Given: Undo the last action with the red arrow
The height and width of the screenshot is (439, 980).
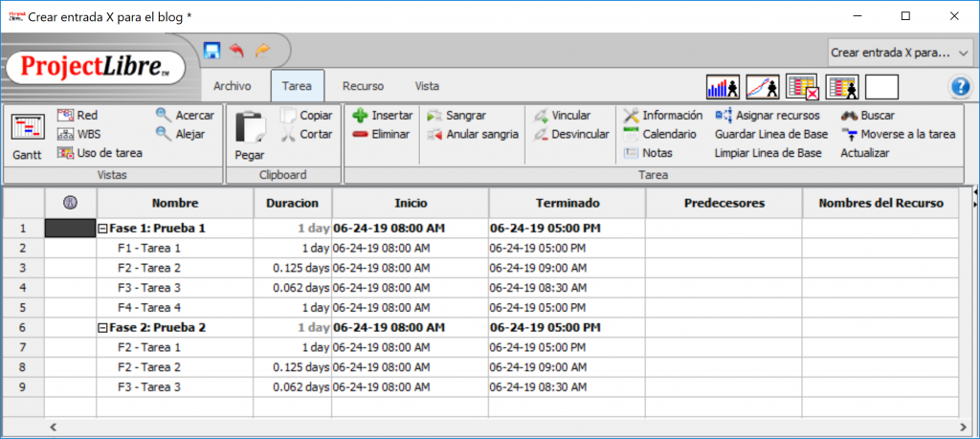Looking at the screenshot, I should pos(237,50).
